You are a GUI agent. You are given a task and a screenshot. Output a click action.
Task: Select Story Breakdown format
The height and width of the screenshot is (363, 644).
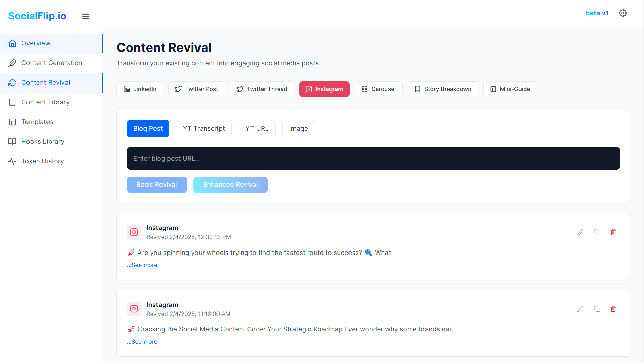tap(443, 89)
